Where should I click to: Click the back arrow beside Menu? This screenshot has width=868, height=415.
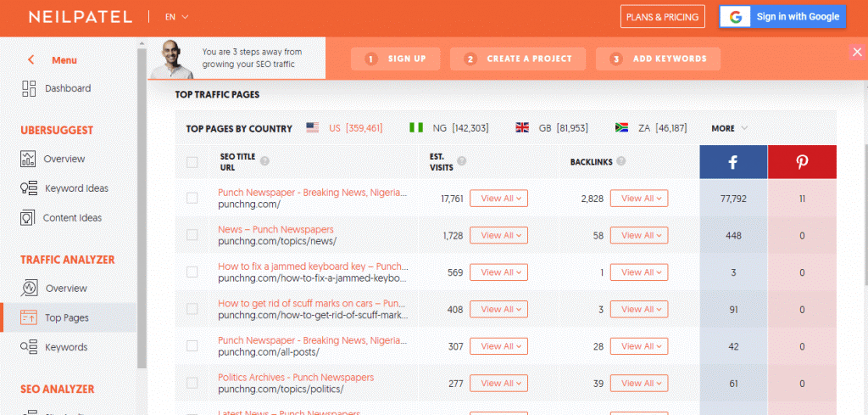(31, 60)
